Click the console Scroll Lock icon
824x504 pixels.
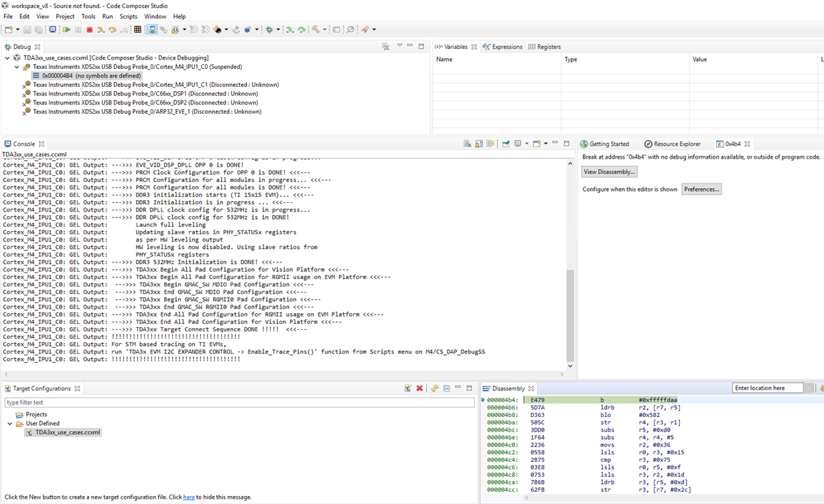(x=479, y=143)
